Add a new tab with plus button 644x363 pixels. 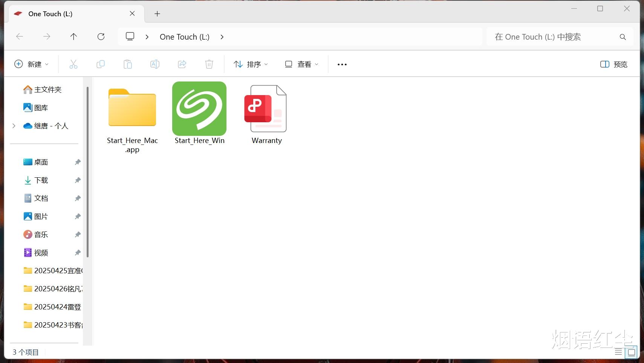coord(158,14)
